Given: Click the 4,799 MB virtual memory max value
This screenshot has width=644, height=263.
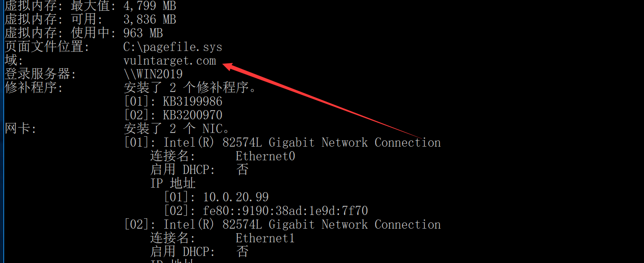Looking at the screenshot, I should [150, 6].
